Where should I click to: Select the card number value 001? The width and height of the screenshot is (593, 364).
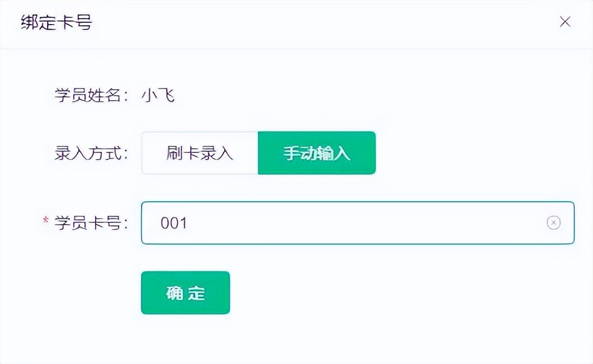pos(172,223)
